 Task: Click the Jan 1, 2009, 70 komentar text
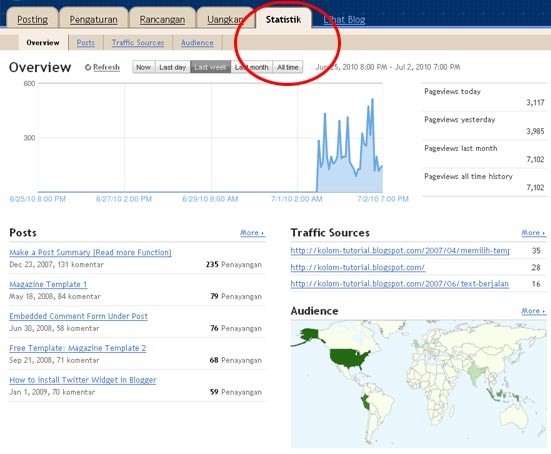pos(52,392)
